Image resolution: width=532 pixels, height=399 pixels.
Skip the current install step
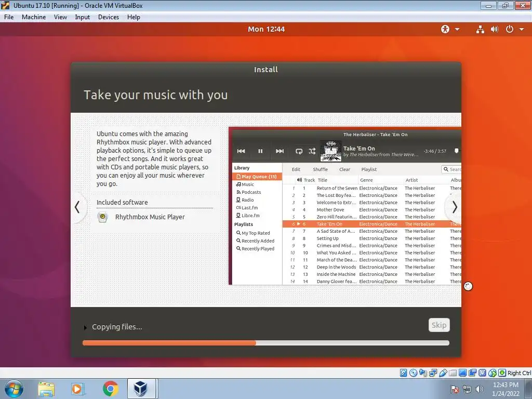pyautogui.click(x=439, y=325)
